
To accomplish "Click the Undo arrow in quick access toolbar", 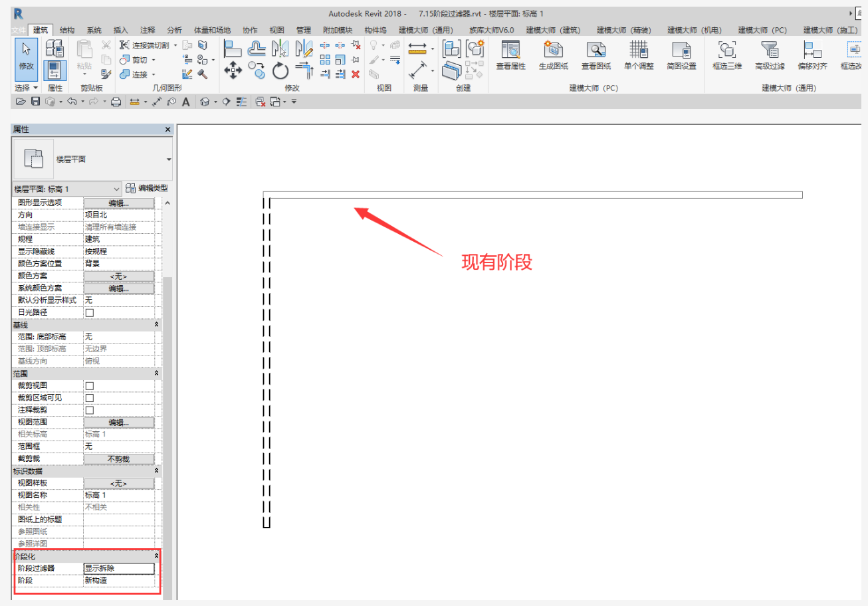I will (x=72, y=102).
